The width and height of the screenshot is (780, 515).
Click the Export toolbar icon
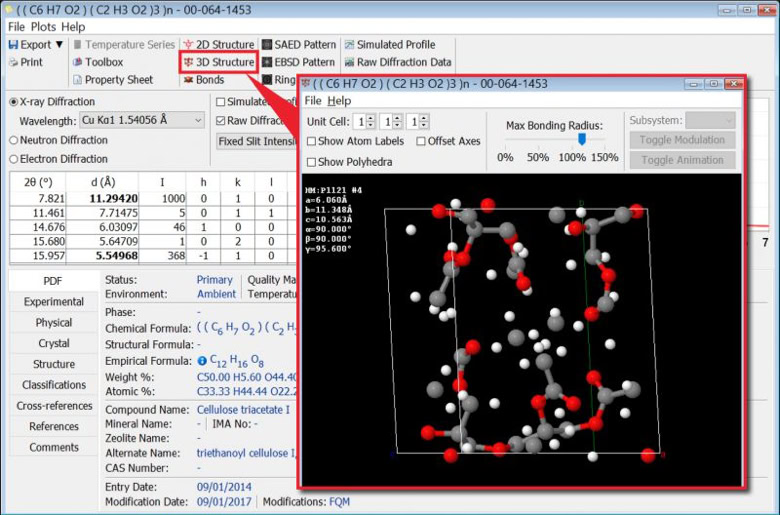[x=13, y=45]
